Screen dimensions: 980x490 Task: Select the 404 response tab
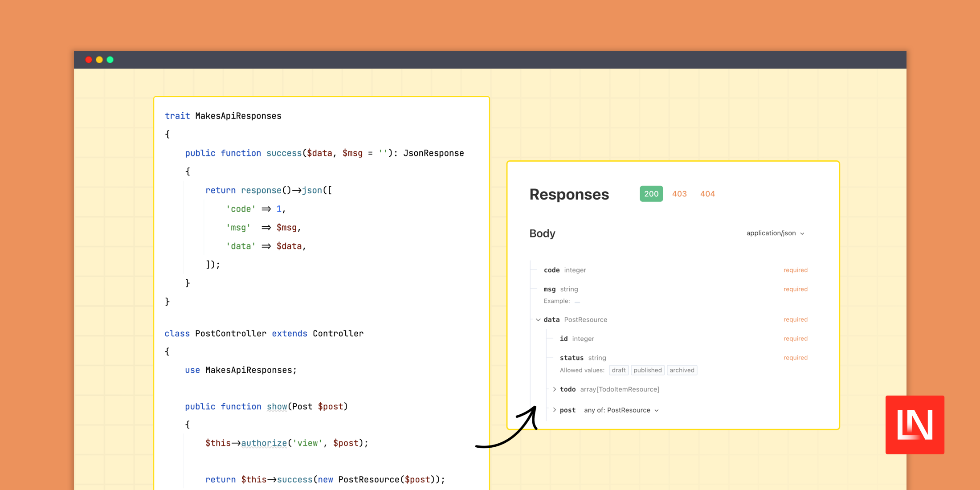(709, 193)
